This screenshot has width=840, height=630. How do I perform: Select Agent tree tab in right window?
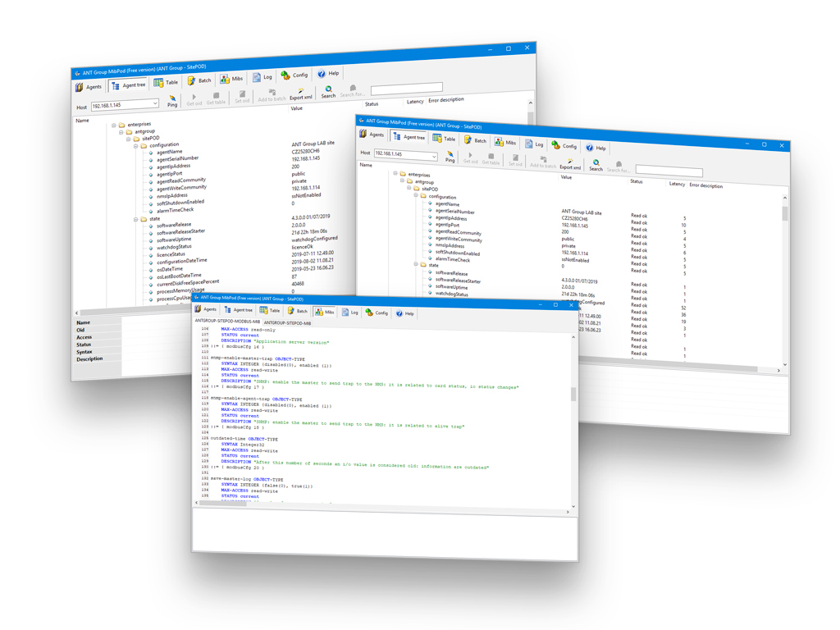409,137
